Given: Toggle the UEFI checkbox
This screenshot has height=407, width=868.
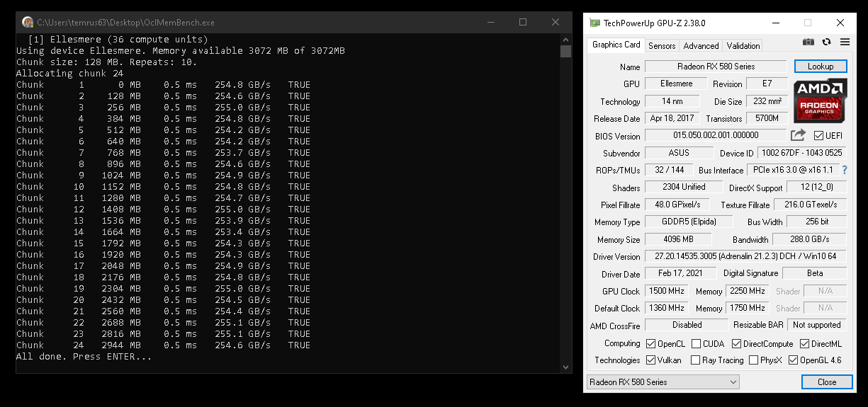Looking at the screenshot, I should (819, 136).
